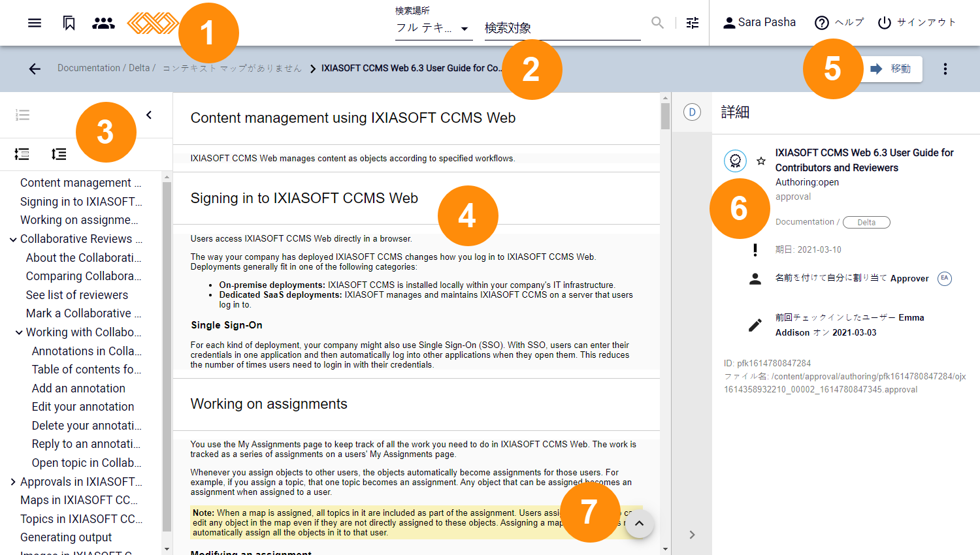Click the 'Single Sign-On' subheading
Screen dimensions: 980x555
pyautogui.click(x=227, y=325)
